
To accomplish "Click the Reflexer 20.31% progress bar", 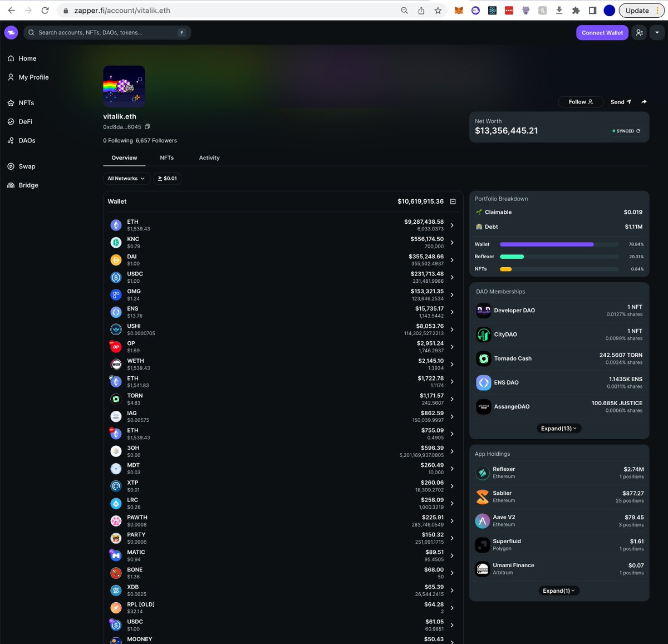I will [x=559, y=257].
